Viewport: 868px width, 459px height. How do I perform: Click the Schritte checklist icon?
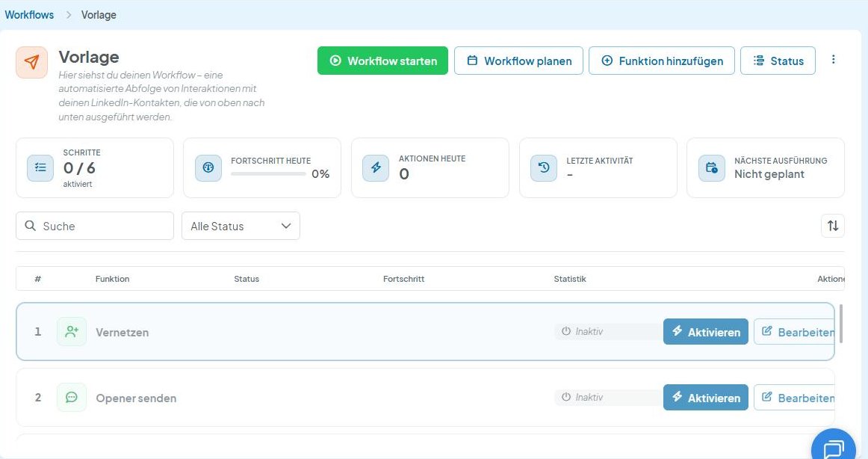(x=40, y=167)
